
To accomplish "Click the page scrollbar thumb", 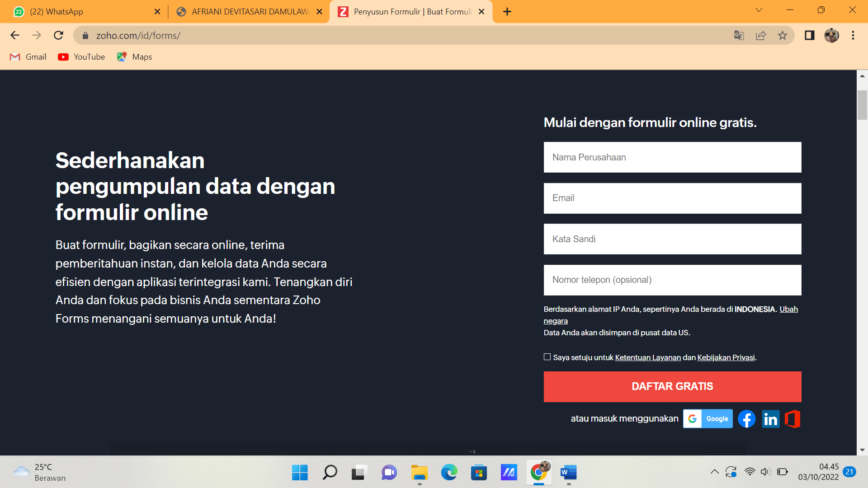I will click(x=862, y=105).
